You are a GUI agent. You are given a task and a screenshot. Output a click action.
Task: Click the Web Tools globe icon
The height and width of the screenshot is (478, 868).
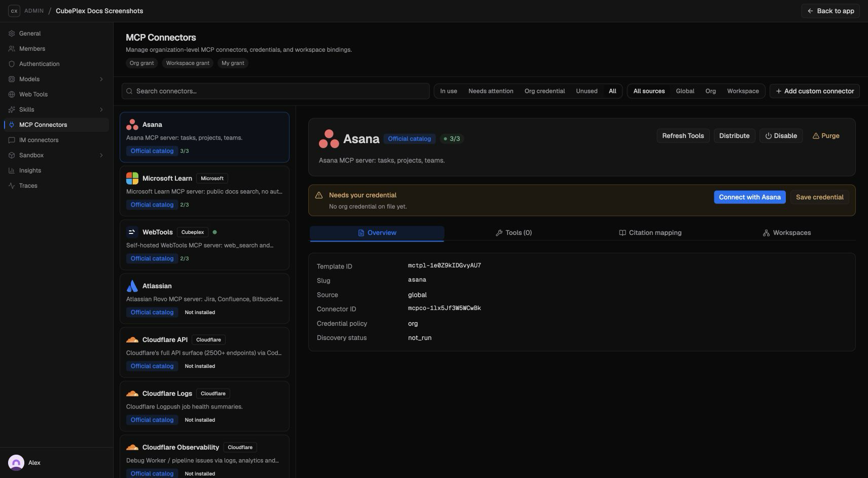[x=12, y=94]
